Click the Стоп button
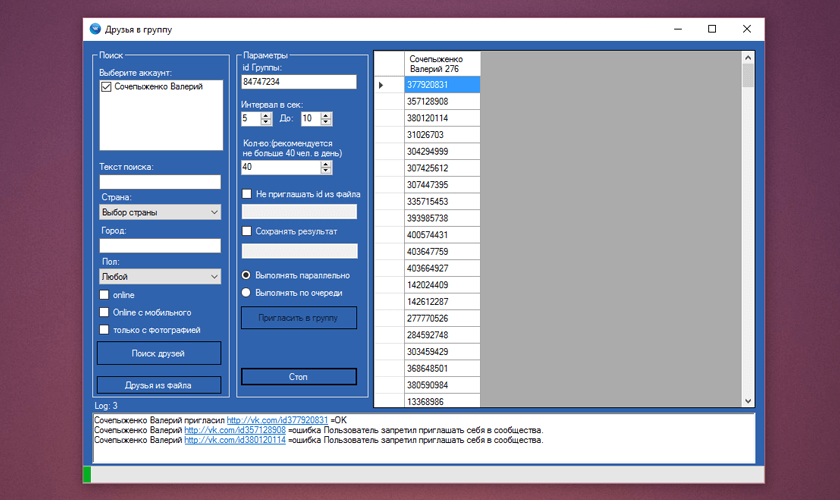 point(298,377)
